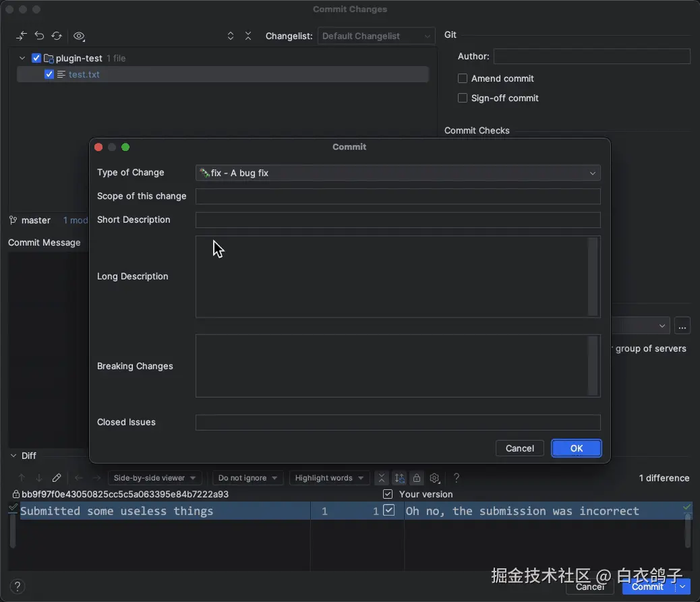Click the Short Description field
Screen dimensions: 700x602
(x=398, y=220)
